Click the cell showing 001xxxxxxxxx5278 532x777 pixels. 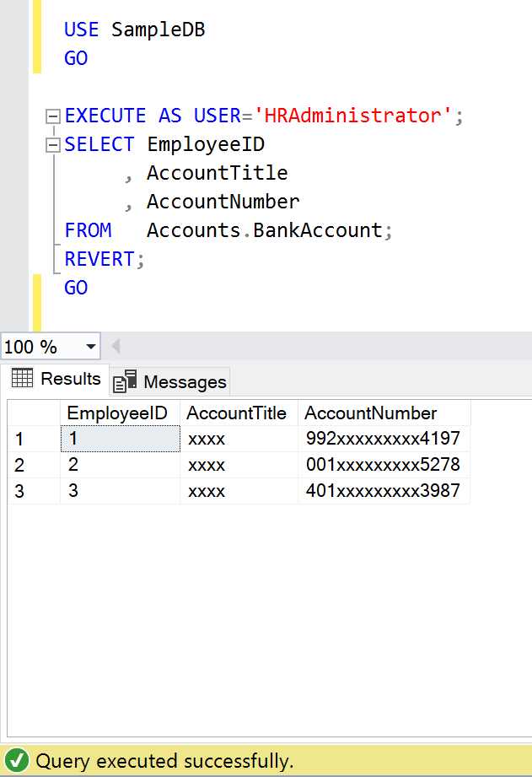(x=383, y=465)
